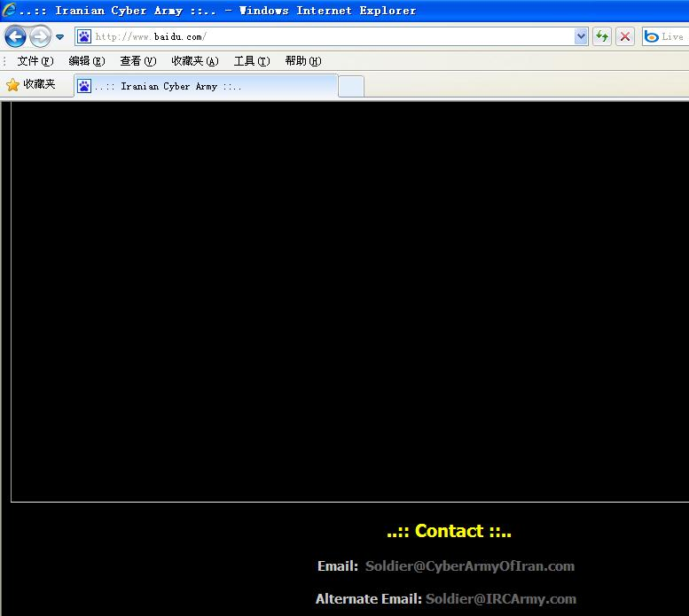Image resolution: width=689 pixels, height=616 pixels.
Task: Click the Forward navigation arrow
Action: [x=41, y=36]
